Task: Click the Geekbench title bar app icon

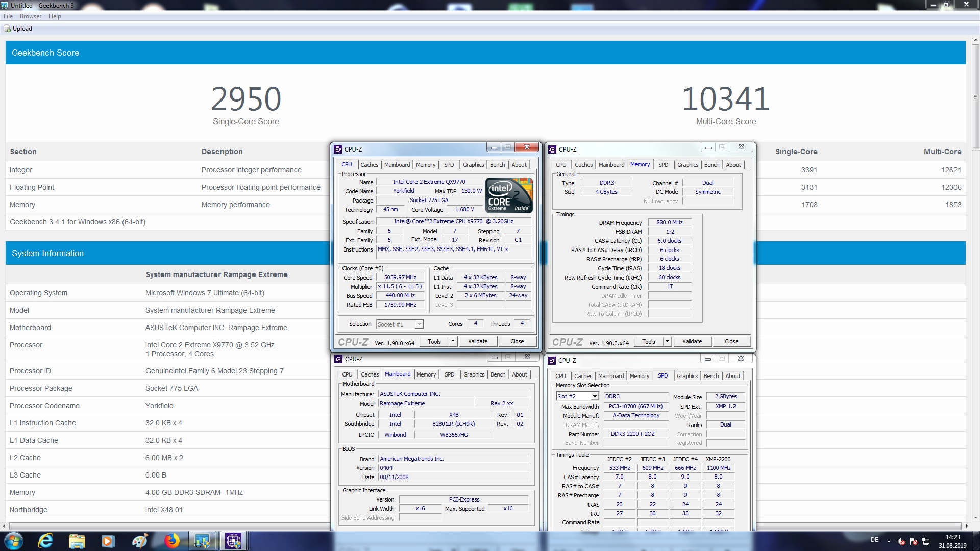Action: (5, 5)
